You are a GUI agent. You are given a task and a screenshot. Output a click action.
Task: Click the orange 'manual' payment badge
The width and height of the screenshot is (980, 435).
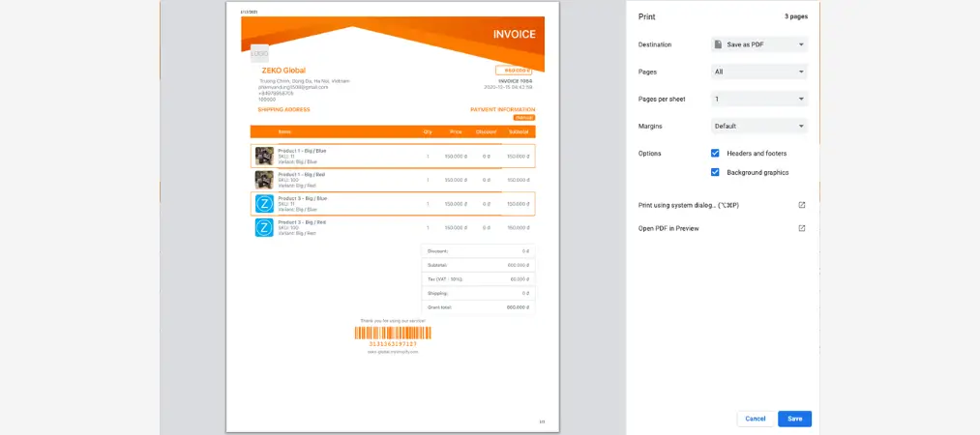tap(523, 117)
